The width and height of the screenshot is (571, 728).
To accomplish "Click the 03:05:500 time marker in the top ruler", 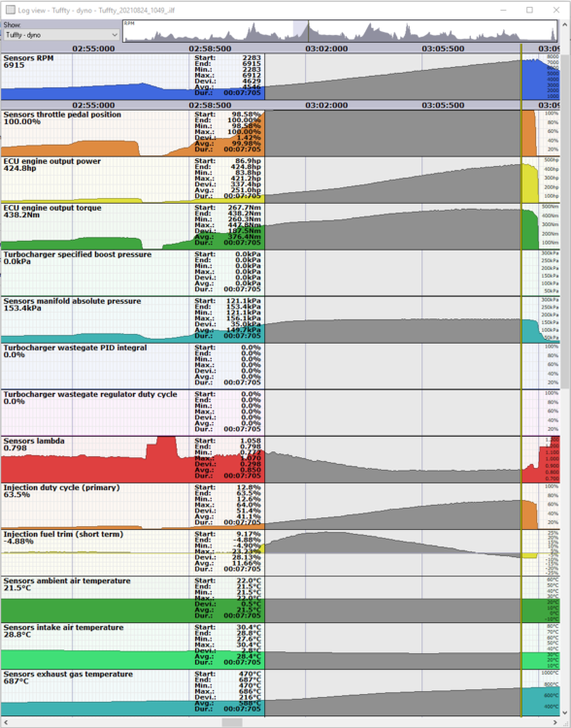I will (443, 49).
